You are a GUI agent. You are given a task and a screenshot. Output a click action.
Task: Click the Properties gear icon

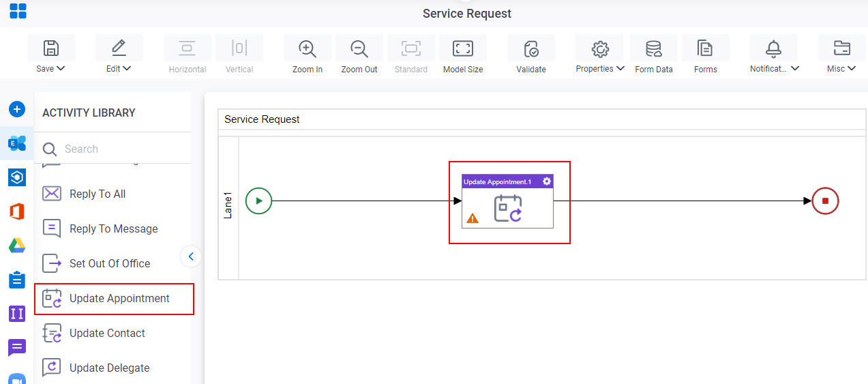coord(600,48)
